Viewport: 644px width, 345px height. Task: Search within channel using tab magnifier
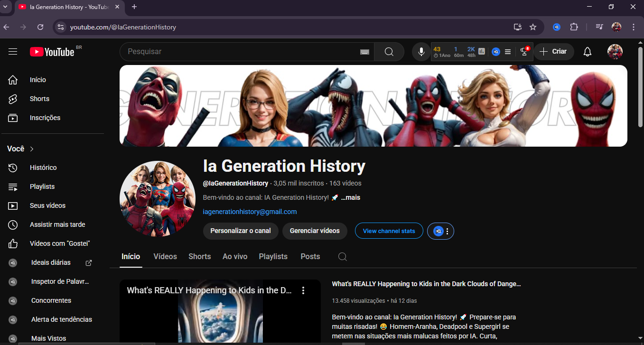point(343,257)
